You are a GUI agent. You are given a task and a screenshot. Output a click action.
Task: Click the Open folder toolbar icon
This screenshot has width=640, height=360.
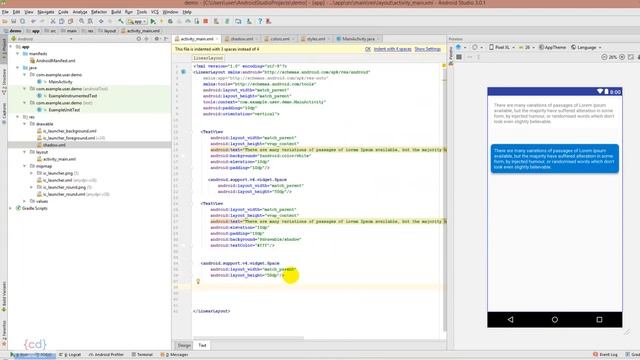click(x=5, y=21)
